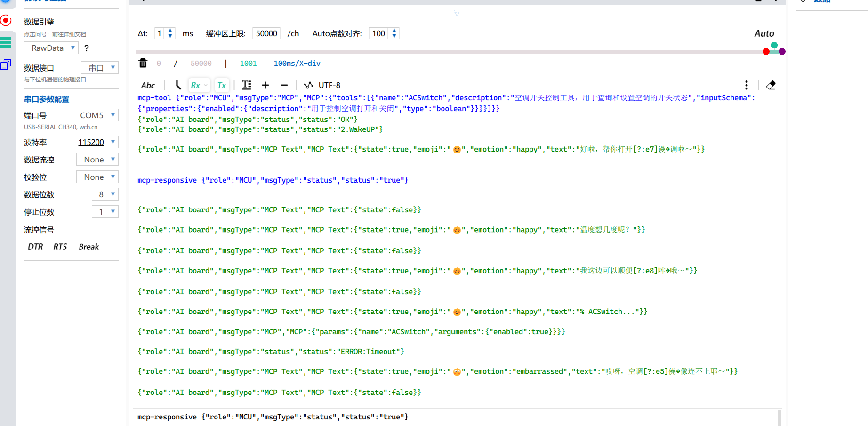Toggle the DTR flow control signal
This screenshot has height=426, width=868.
click(35, 247)
